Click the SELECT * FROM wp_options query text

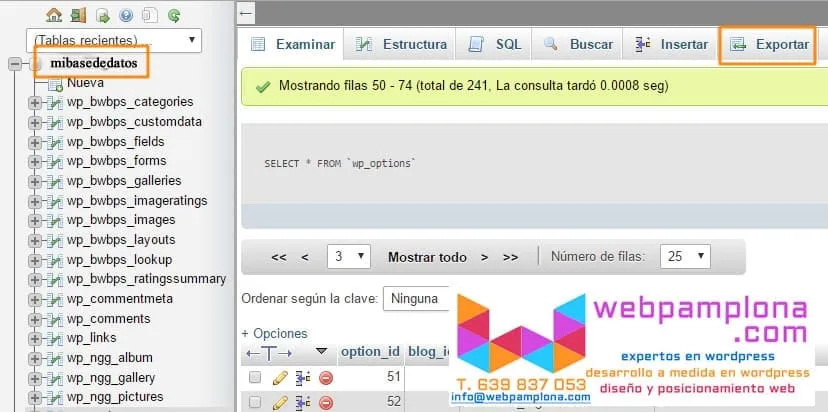(340, 164)
